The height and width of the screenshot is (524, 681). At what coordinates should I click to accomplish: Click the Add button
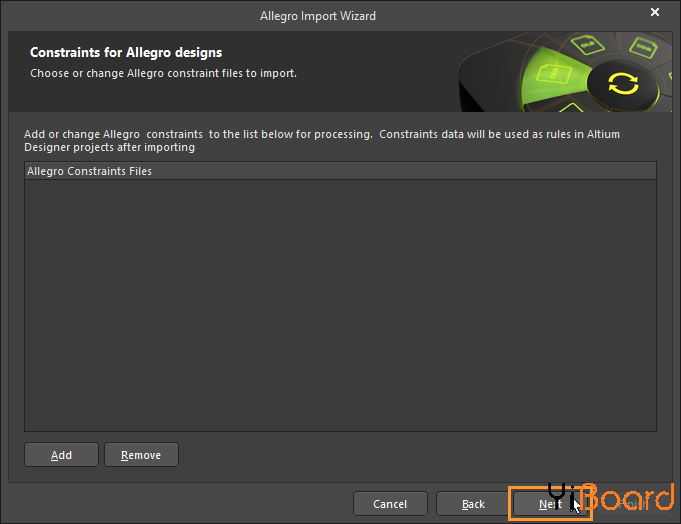pos(61,455)
